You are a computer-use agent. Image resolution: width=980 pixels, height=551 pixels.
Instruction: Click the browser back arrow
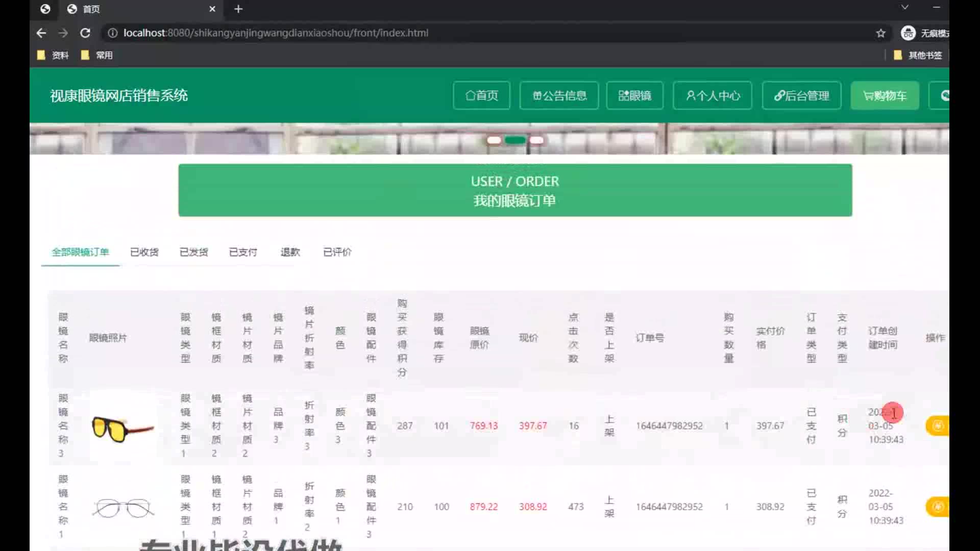pos(41,33)
